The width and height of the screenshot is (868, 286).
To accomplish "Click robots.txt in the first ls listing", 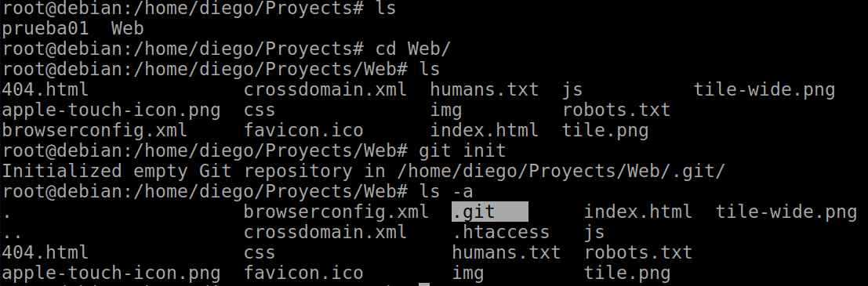I will (x=616, y=110).
